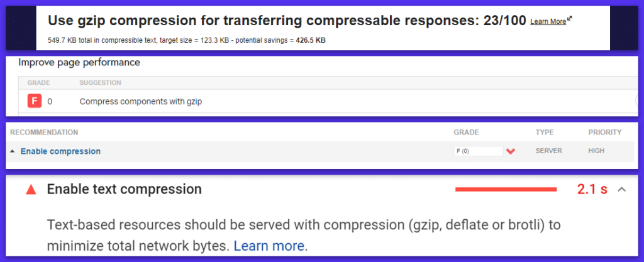The height and width of the screenshot is (262, 644).
Task: Follow the blue Learn more link about compression
Action: click(x=270, y=246)
